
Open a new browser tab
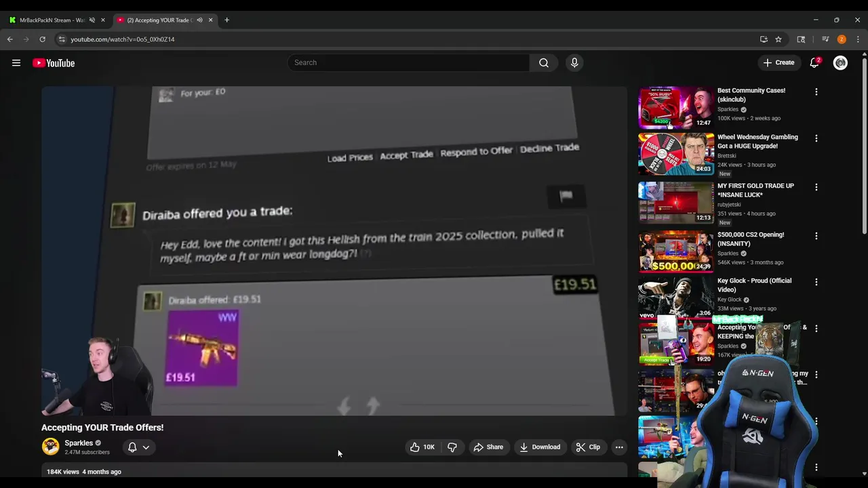(226, 20)
